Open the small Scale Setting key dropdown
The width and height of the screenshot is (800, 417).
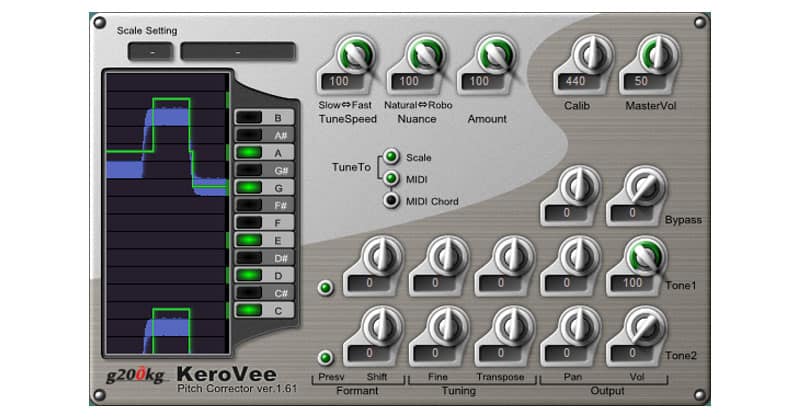151,52
